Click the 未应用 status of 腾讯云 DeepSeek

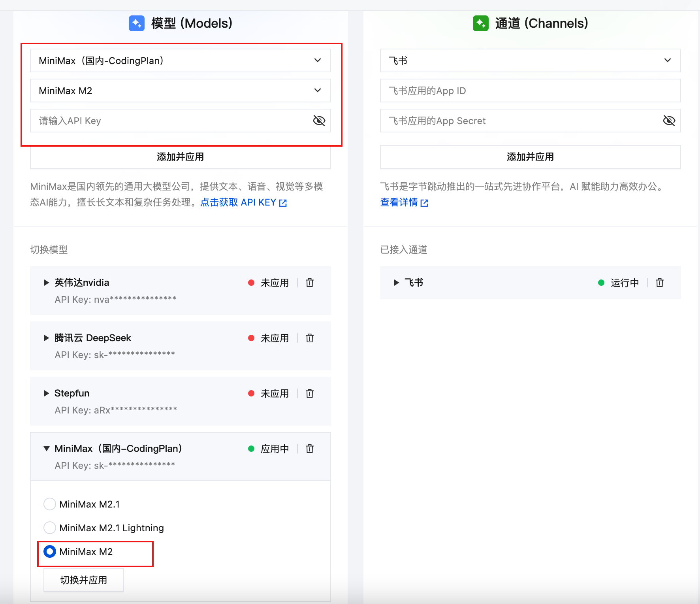(x=275, y=338)
